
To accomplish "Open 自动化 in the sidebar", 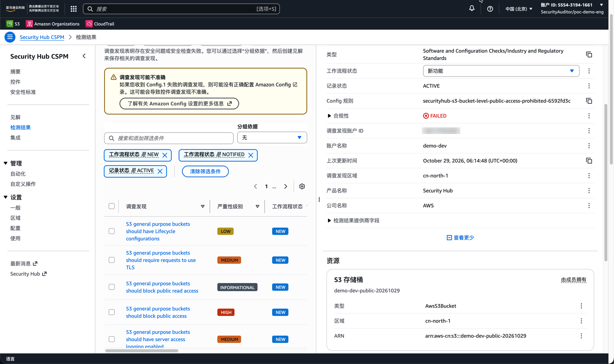I will [x=18, y=174].
